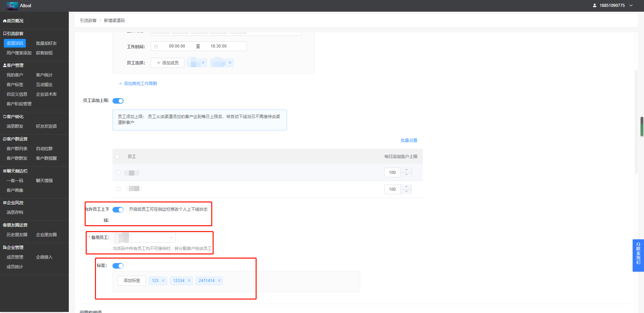Open 客户画像 menu item
The height and width of the screenshot is (313, 644).
[x=15, y=190]
